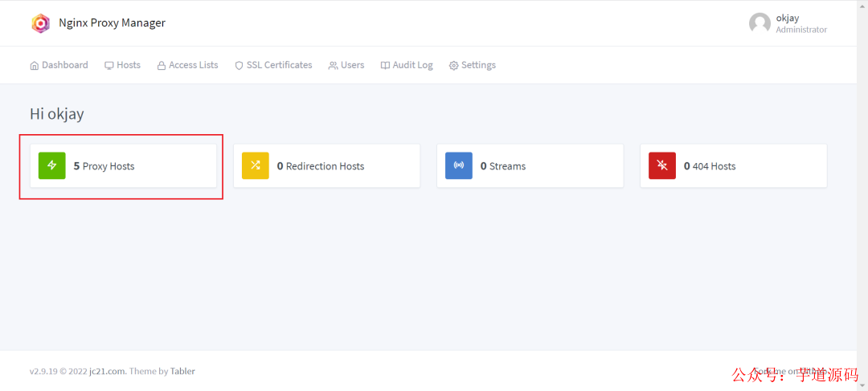Open SSL Certificates page

point(273,65)
